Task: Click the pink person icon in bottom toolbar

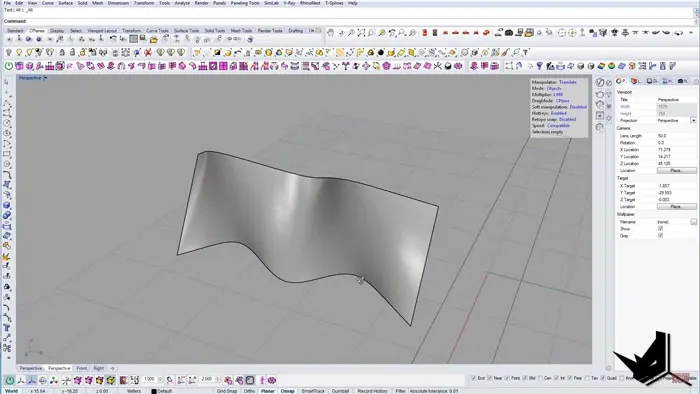Action: [262, 380]
